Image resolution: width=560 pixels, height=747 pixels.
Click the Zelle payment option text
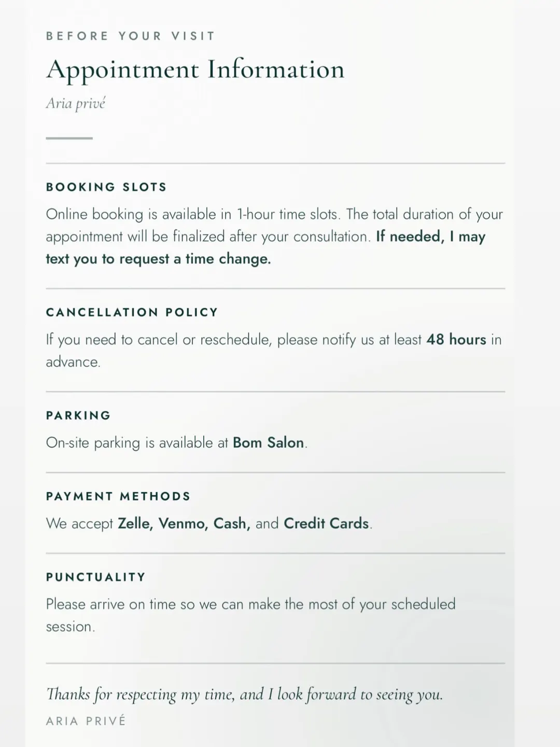(x=135, y=523)
